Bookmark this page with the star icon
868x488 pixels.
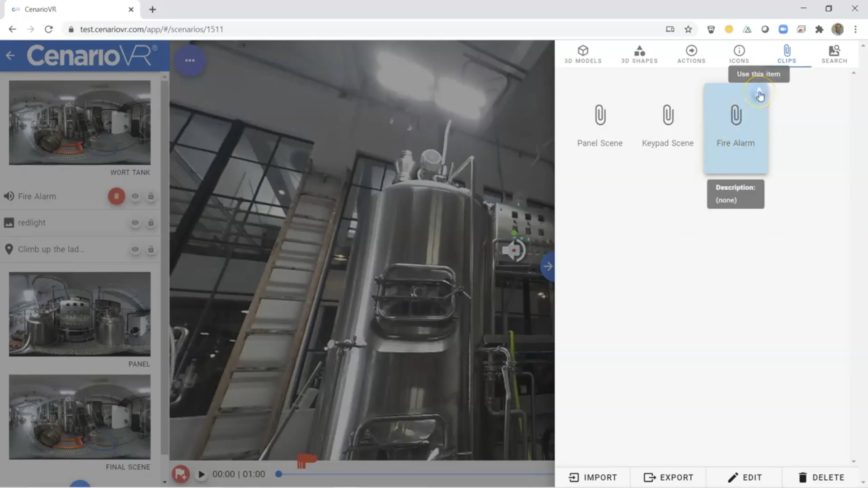click(x=688, y=29)
